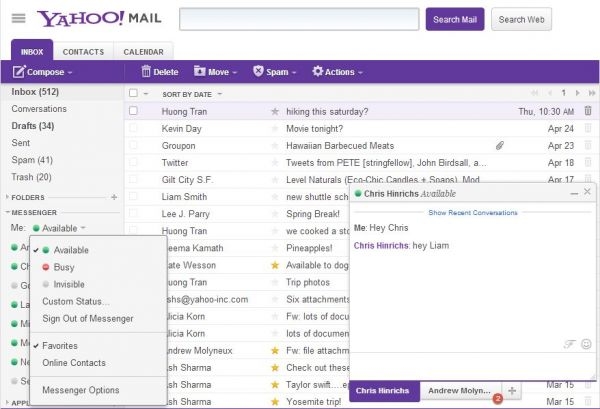The image size is (600, 409).
Task: Click the Yahoo! Mail logo
Action: (x=99, y=18)
